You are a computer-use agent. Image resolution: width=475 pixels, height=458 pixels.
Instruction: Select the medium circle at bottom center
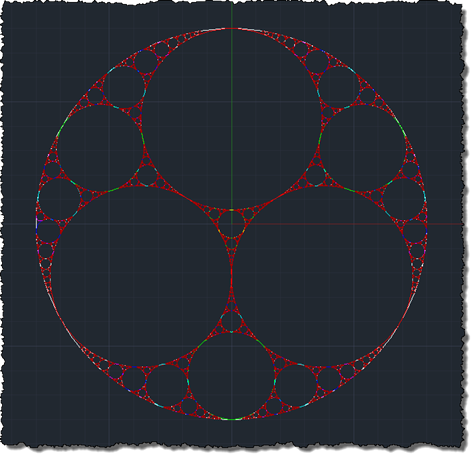click(232, 376)
